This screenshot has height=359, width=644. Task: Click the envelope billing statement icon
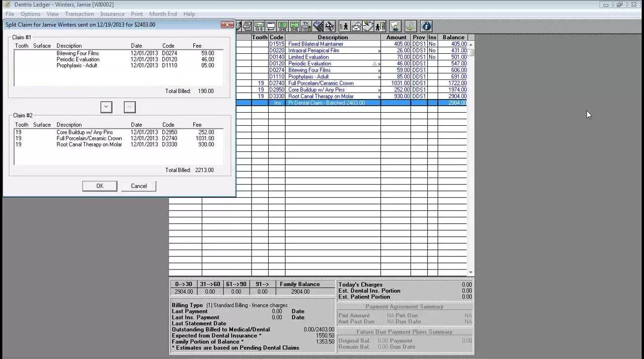(x=357, y=26)
